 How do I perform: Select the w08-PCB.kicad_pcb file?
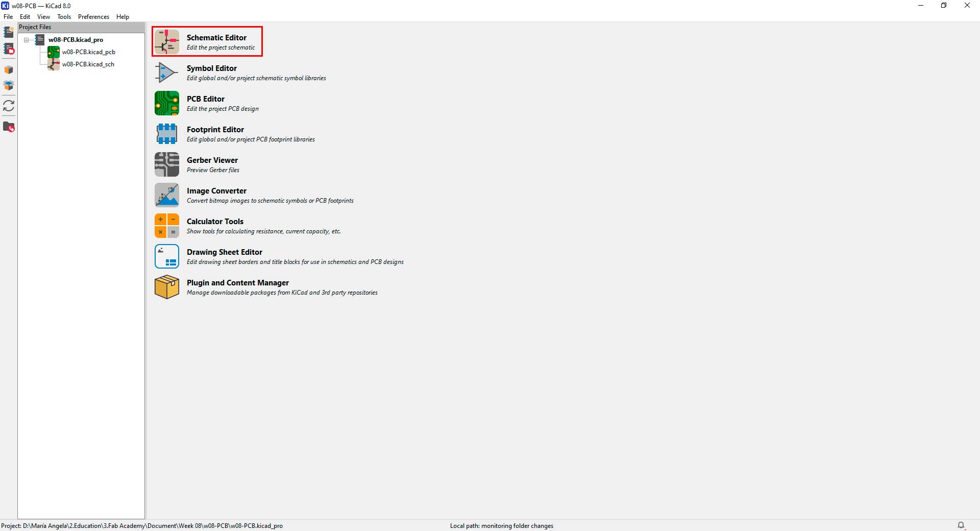tap(89, 52)
